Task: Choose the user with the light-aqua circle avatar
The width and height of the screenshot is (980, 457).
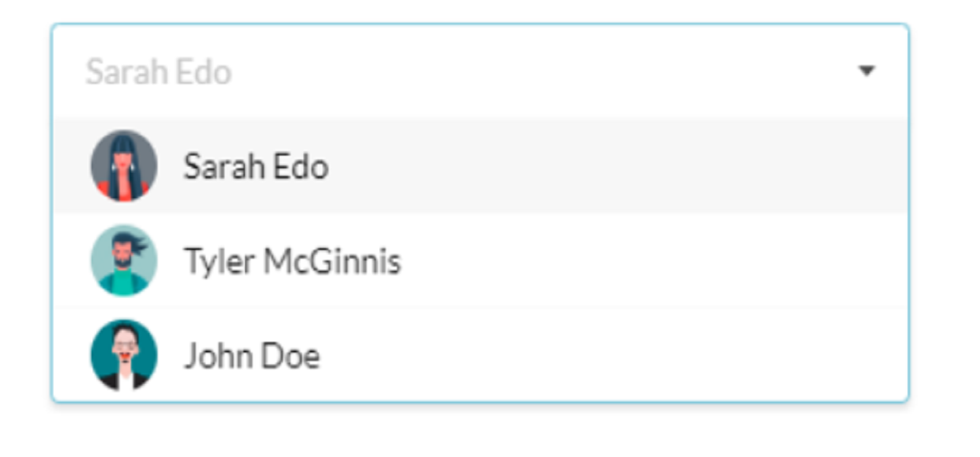Action: [480, 260]
